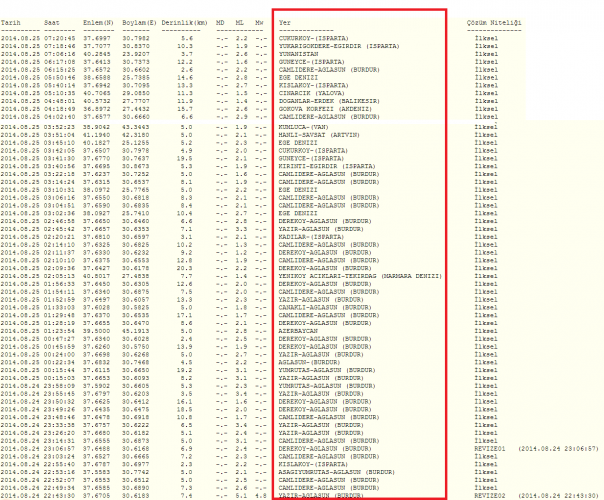Click the HIRINTI-EGIRDIR (ISPARTA) entry
The height and width of the screenshot is (500, 604).
325,167
